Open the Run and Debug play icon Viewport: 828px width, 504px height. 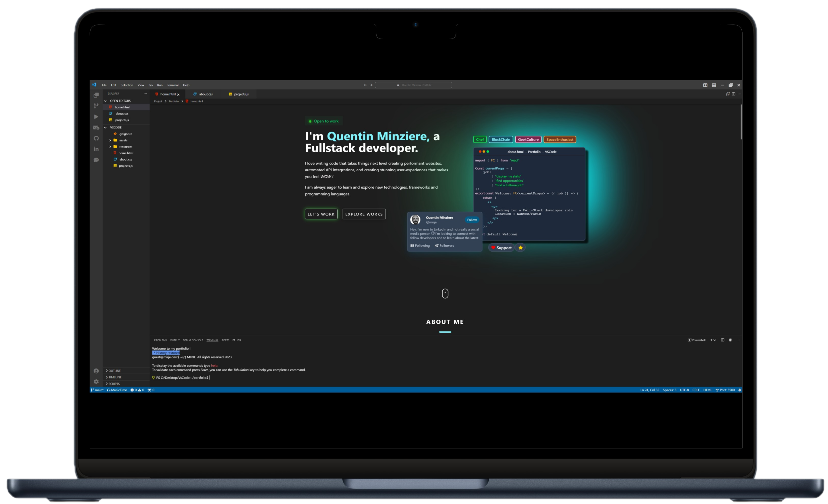[96, 116]
